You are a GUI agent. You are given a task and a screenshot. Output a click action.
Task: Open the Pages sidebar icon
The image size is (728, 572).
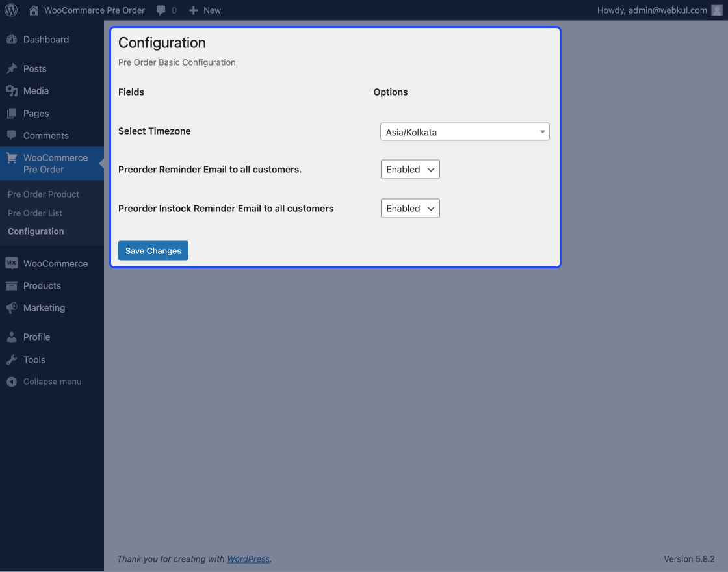click(12, 113)
